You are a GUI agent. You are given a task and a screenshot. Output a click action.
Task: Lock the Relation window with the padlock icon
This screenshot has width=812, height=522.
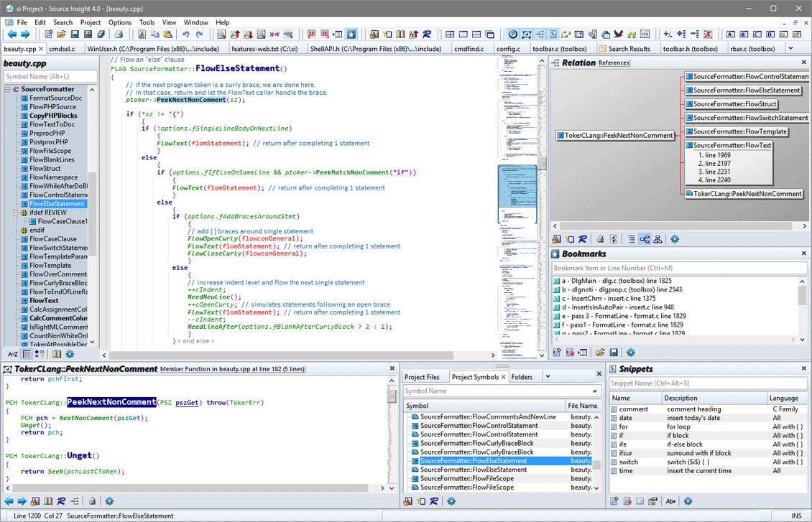tap(600, 239)
